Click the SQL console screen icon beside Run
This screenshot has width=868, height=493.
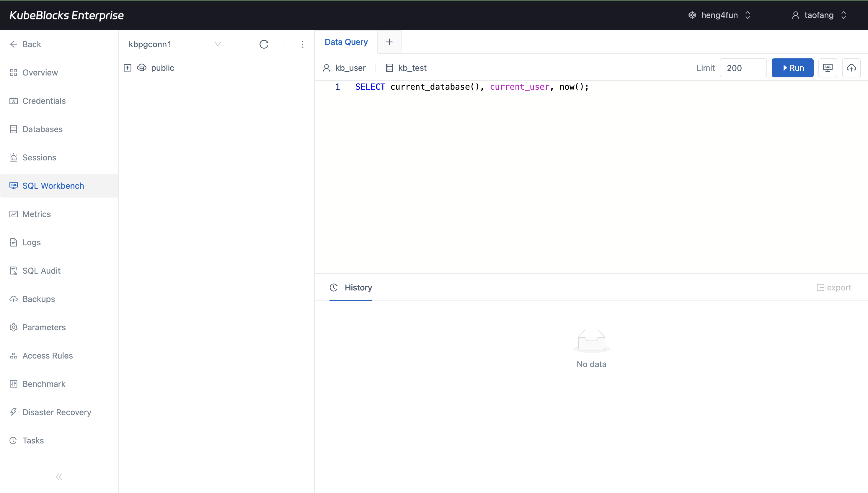828,68
